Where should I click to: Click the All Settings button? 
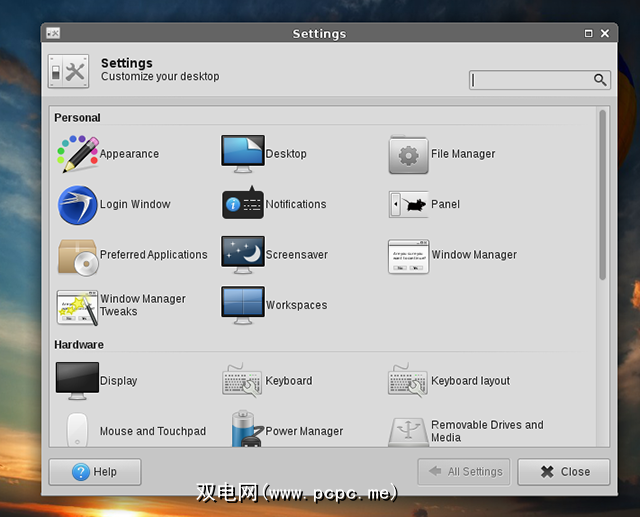tap(464, 472)
